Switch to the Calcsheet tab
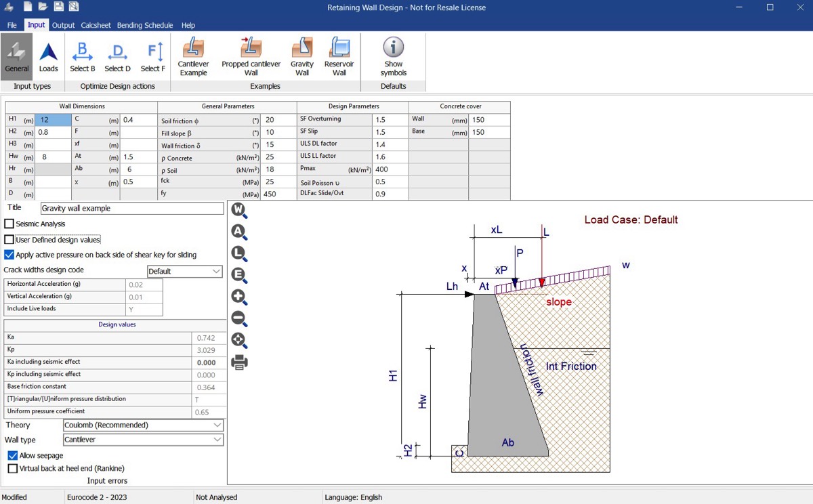 [x=96, y=25]
